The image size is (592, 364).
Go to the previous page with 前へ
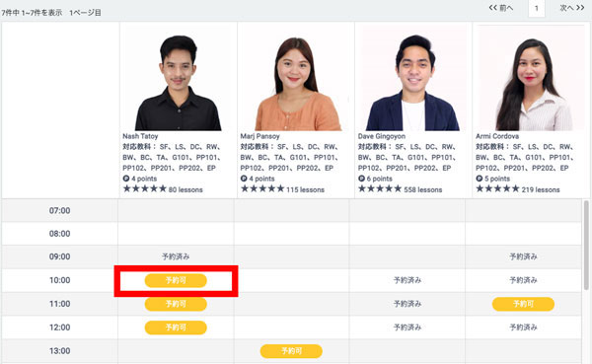click(x=501, y=8)
